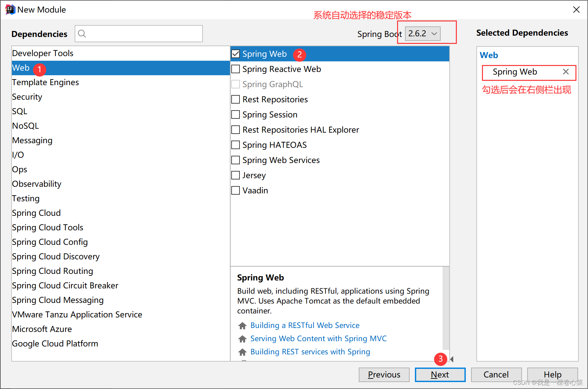588x389 pixels.
Task: Choose the Security category
Action: point(121,97)
